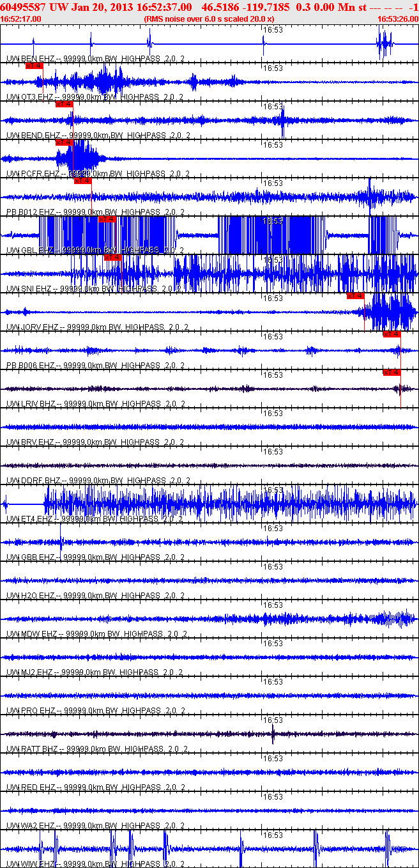Click the red pick flag on LRIV trace
Screen dimensions: 419x868
point(391,372)
